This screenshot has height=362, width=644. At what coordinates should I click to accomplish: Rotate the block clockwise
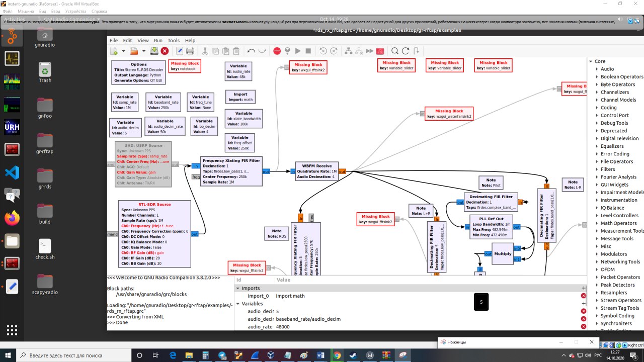click(x=334, y=51)
